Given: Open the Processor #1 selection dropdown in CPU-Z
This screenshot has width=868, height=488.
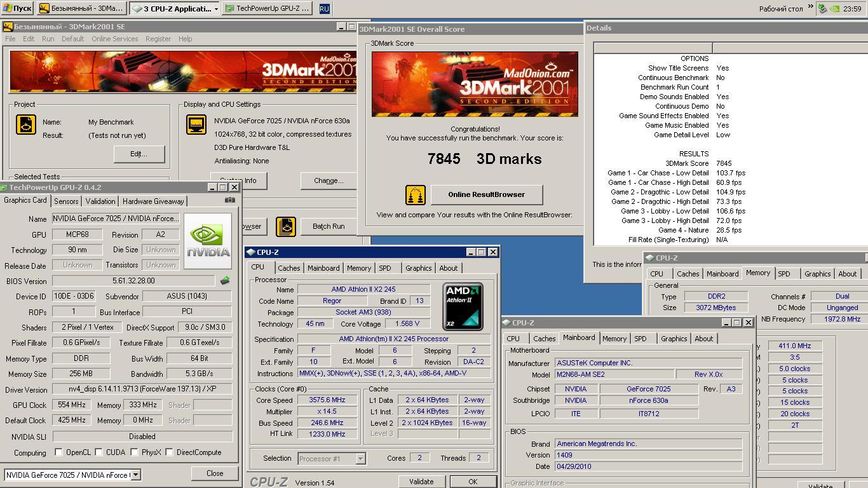Looking at the screenshot, I should 360,458.
